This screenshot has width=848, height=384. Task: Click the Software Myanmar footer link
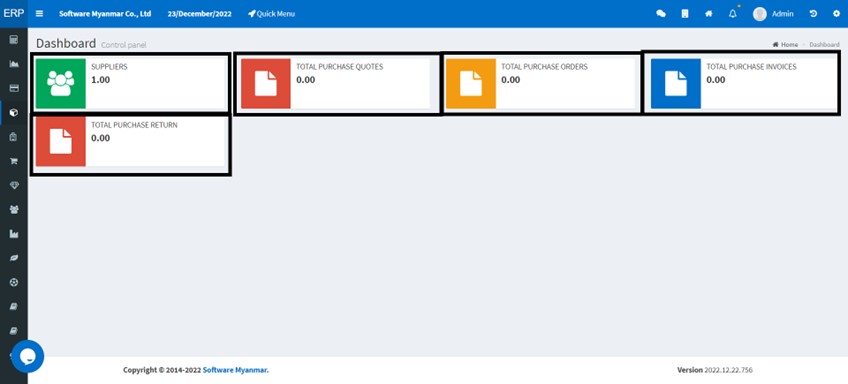pos(235,370)
